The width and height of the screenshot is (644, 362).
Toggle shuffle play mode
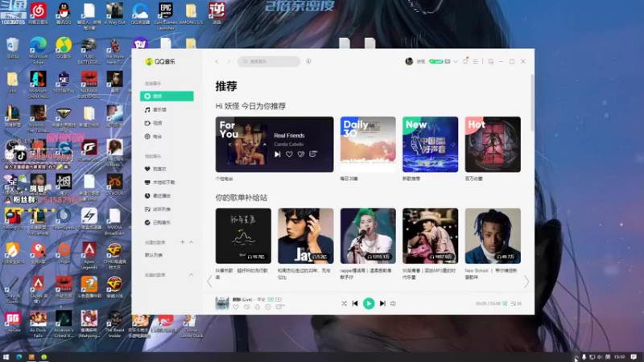click(x=345, y=303)
